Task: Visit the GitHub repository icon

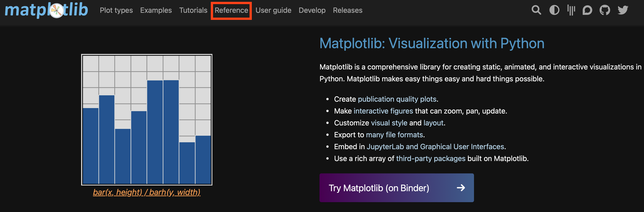Action: click(x=605, y=10)
